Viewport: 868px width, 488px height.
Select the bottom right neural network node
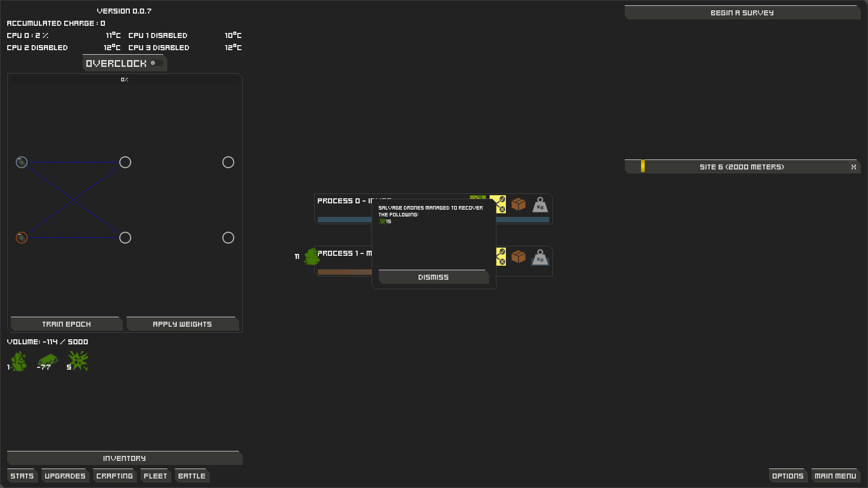coord(228,238)
